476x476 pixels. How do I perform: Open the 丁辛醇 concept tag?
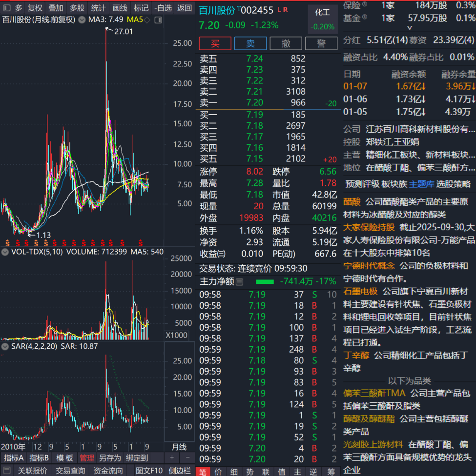[x=356, y=355]
